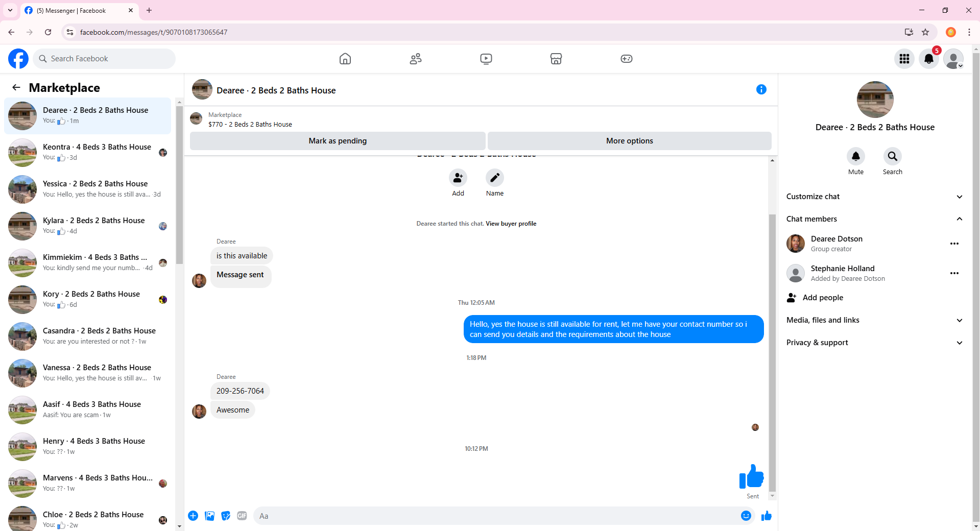This screenshot has width=980, height=531.
Task: View site information icon in address bar
Action: (x=70, y=32)
